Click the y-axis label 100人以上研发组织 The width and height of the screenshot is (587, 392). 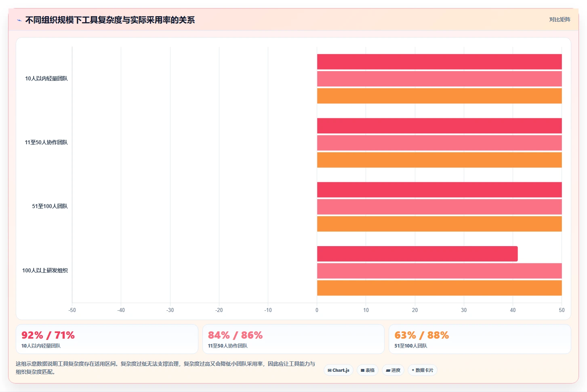coord(45,270)
